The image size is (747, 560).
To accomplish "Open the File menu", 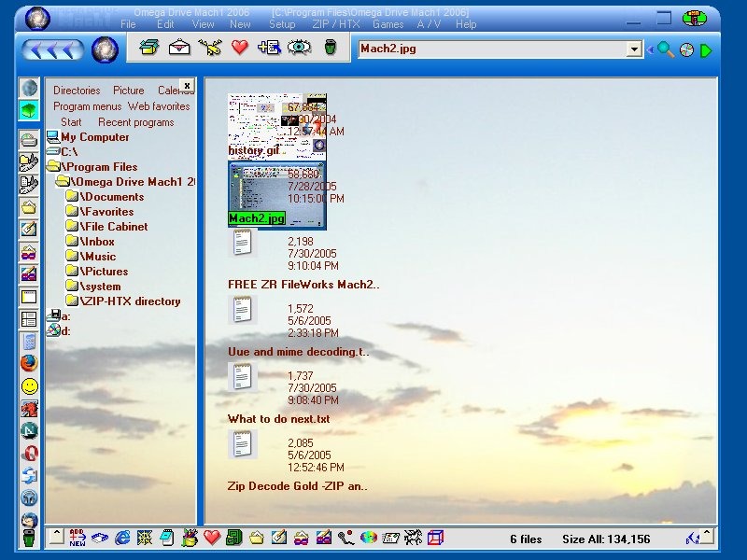I will [128, 24].
